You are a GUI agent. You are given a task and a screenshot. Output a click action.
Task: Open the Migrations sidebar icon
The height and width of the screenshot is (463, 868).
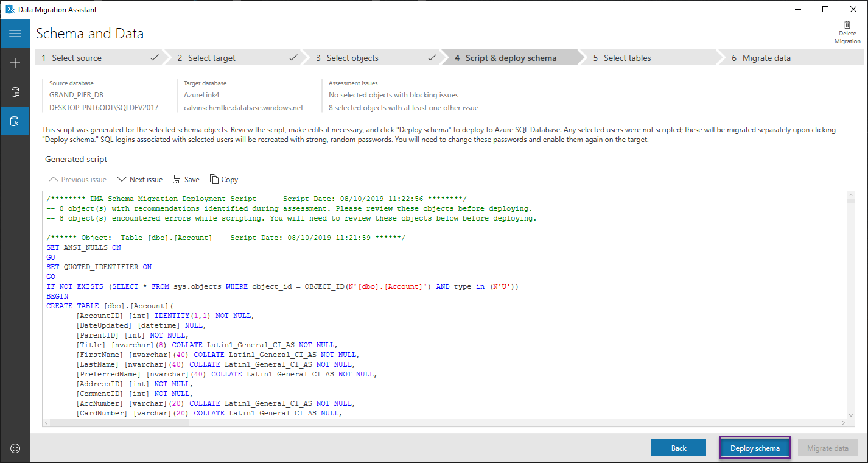tap(15, 121)
